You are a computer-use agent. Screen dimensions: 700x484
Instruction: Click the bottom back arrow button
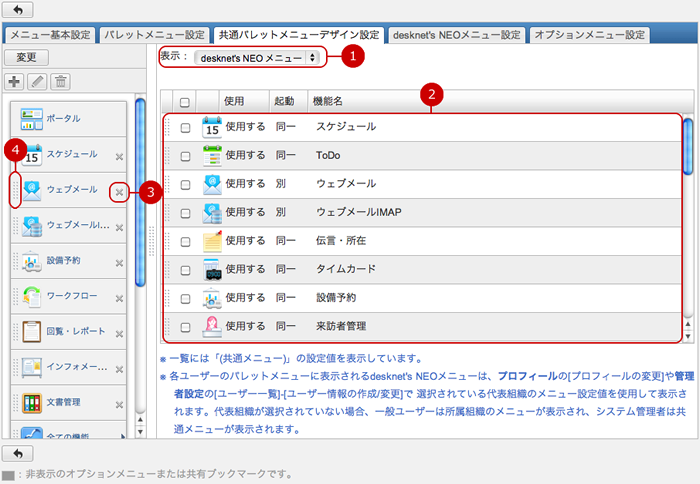18,454
